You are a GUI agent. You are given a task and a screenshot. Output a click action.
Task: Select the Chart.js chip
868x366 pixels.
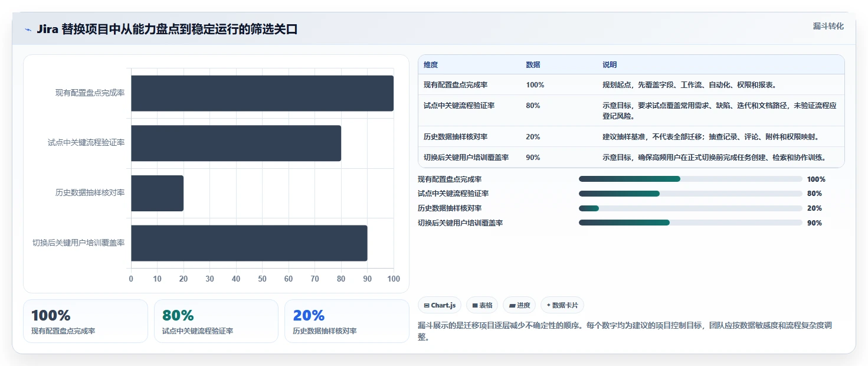point(440,305)
